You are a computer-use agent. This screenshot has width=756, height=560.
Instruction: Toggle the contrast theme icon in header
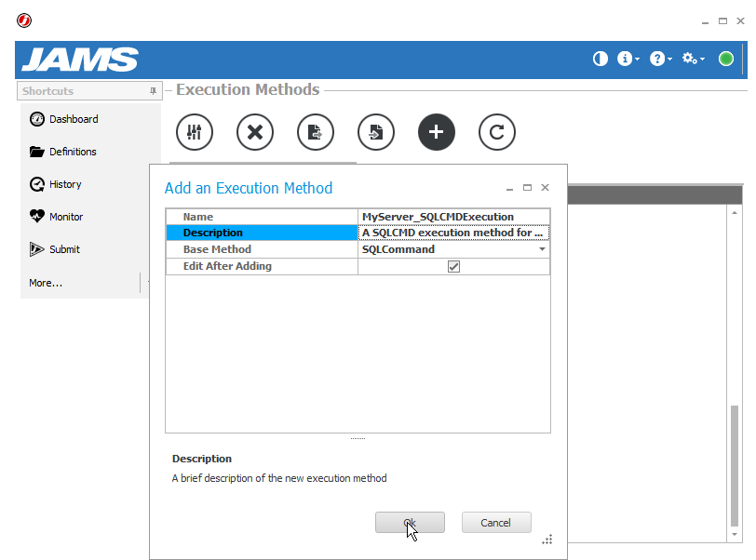point(601,59)
